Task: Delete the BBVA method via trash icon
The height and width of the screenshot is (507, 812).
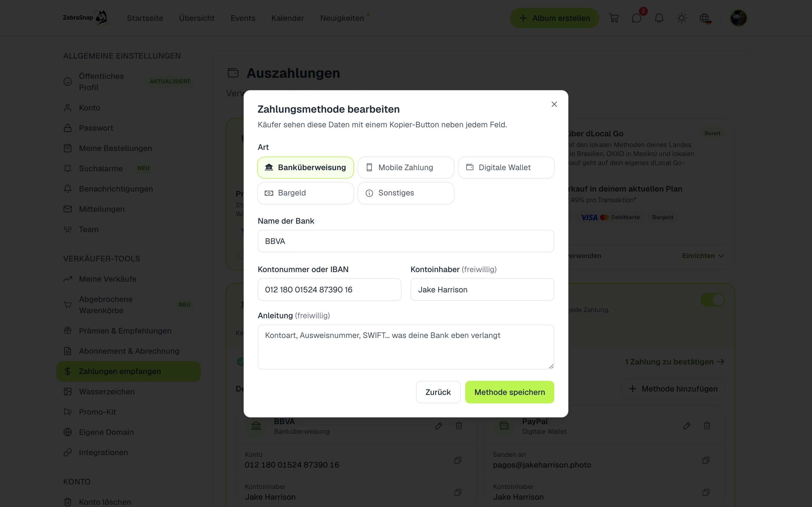Action: 459,426
